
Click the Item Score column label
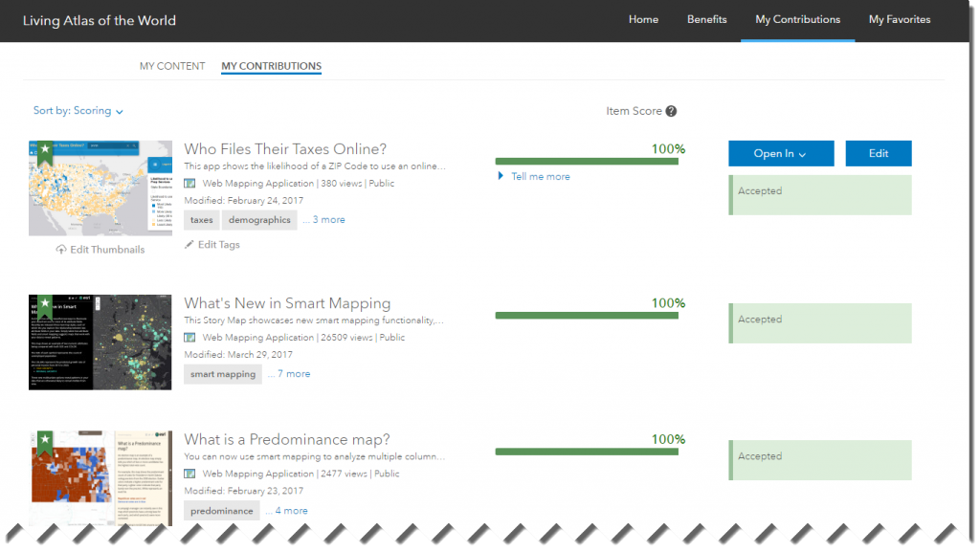coord(634,111)
